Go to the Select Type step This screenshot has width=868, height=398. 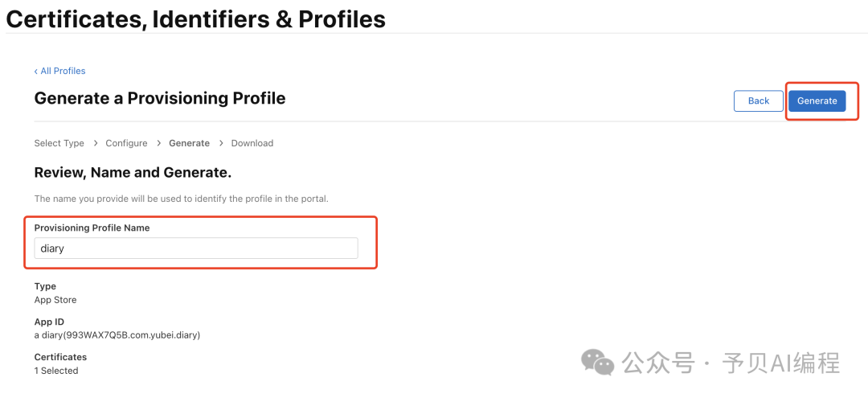point(59,143)
